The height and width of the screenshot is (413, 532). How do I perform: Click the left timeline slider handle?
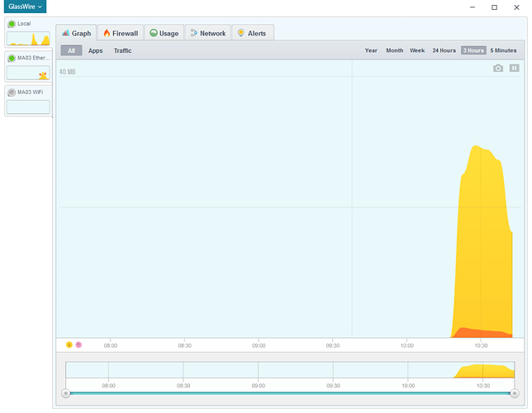[66, 393]
